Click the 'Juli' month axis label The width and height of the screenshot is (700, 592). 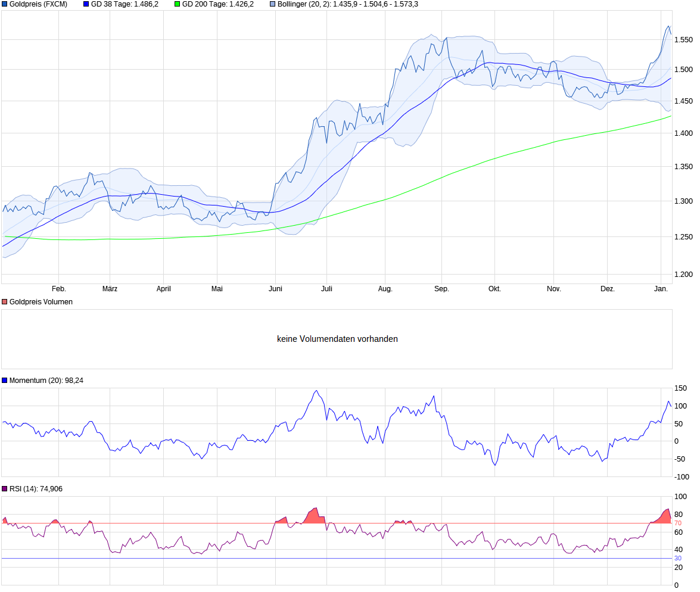327,289
